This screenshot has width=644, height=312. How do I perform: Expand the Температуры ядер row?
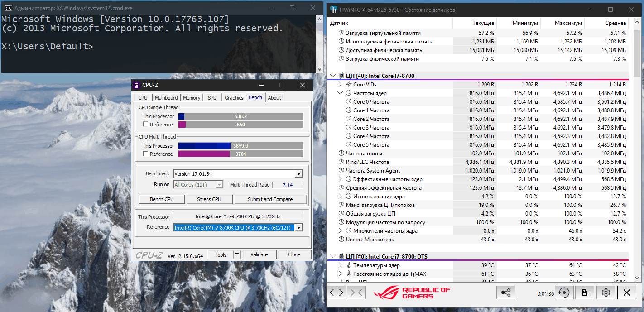[x=341, y=265]
